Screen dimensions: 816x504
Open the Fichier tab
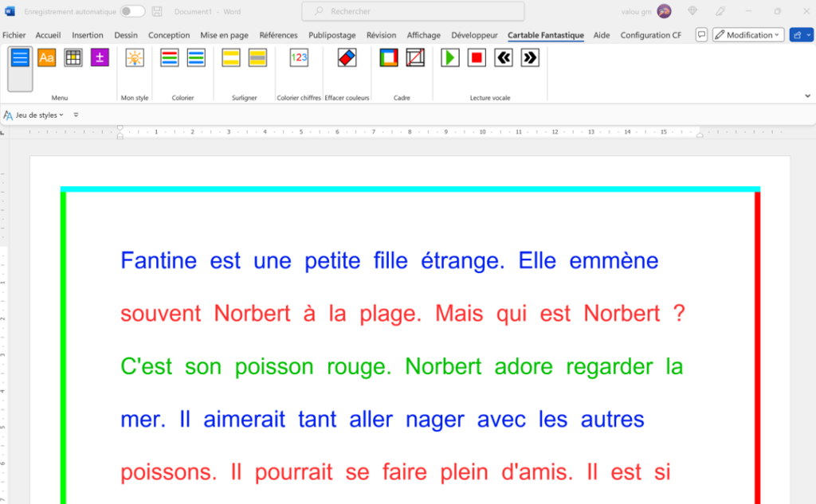click(14, 35)
